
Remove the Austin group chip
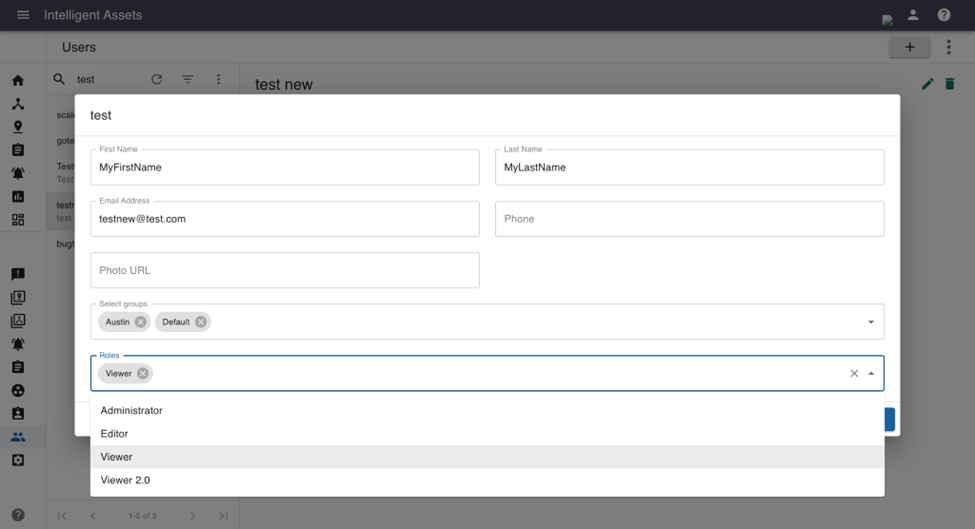[140, 322]
